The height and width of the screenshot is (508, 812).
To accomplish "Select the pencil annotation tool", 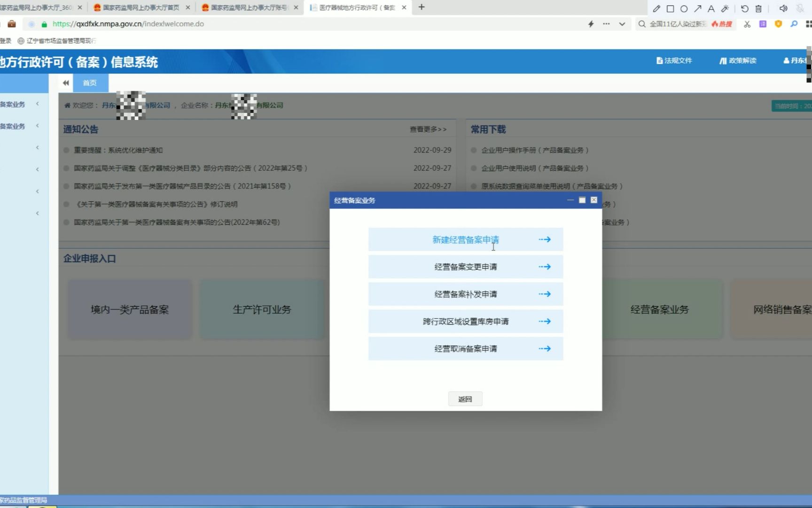I will 656,8.
